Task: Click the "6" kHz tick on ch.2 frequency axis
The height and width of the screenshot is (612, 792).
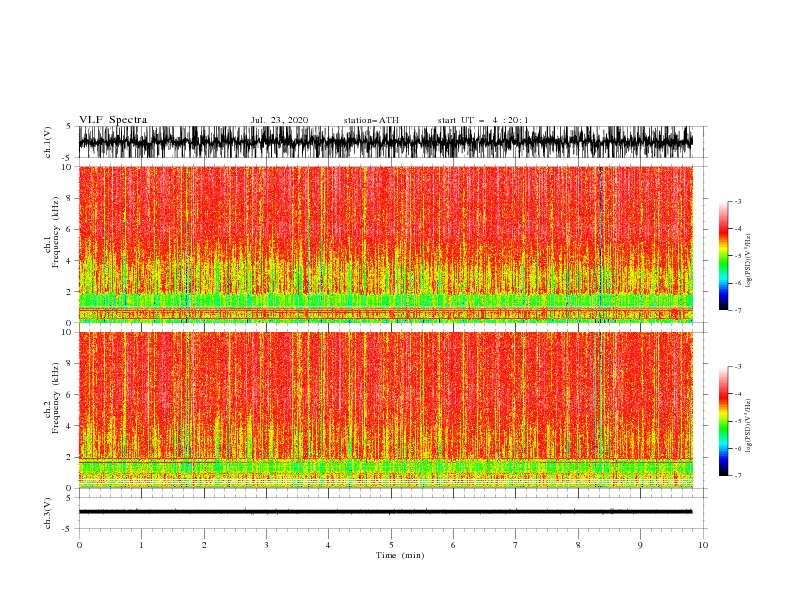Action: coord(69,394)
